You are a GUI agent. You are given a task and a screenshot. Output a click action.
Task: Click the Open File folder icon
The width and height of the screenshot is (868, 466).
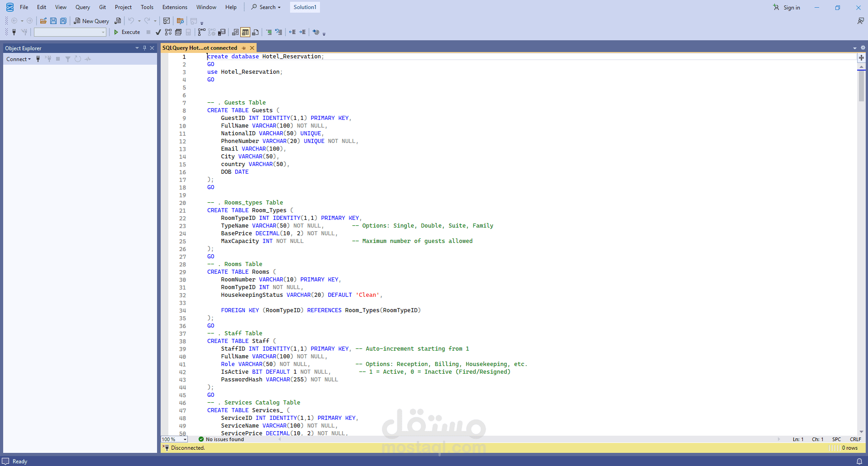click(43, 21)
